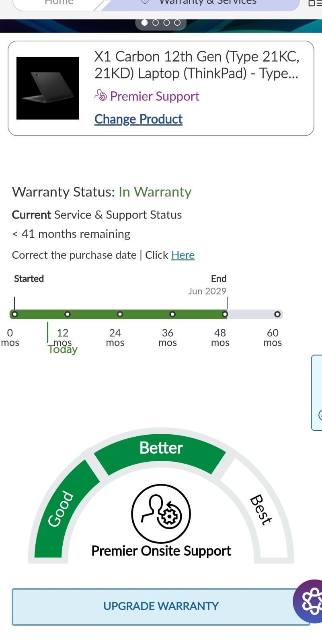Viewport: 322px width, 644px height.
Task: Click the 12 months point on the warranty bar
Action: coord(68,314)
